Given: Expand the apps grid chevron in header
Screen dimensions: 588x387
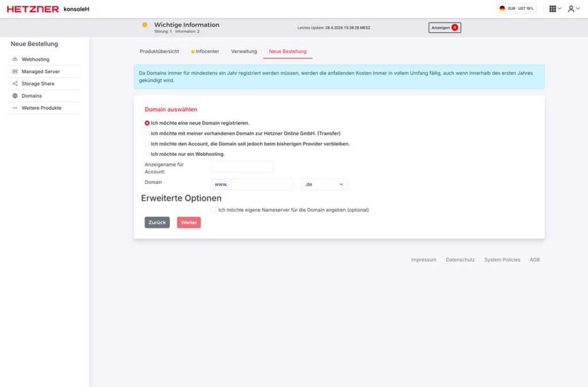Looking at the screenshot, I should 559,9.
